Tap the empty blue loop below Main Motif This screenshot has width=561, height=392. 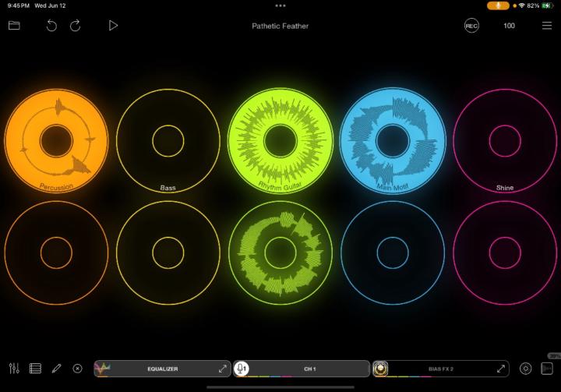click(393, 253)
